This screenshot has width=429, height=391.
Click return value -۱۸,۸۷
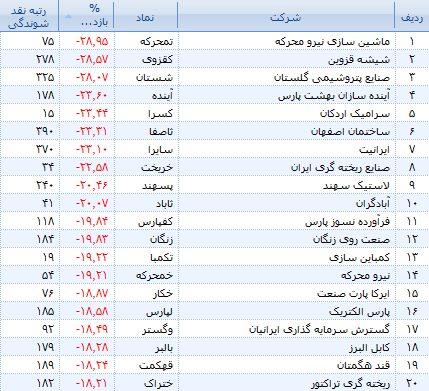(x=92, y=293)
